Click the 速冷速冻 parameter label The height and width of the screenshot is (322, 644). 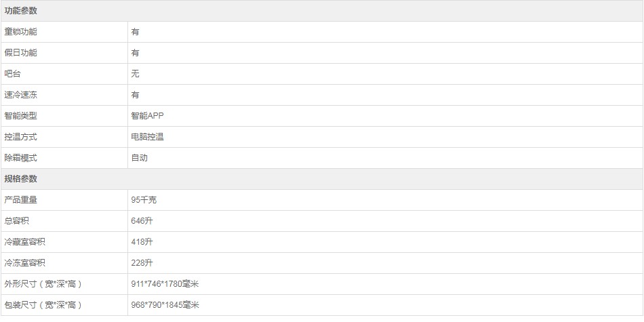20,95
